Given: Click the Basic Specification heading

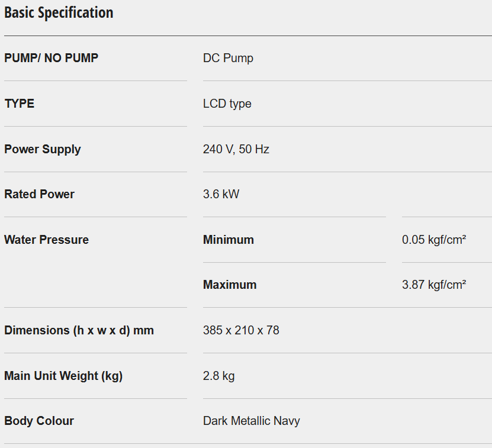Looking at the screenshot, I should click(59, 12).
